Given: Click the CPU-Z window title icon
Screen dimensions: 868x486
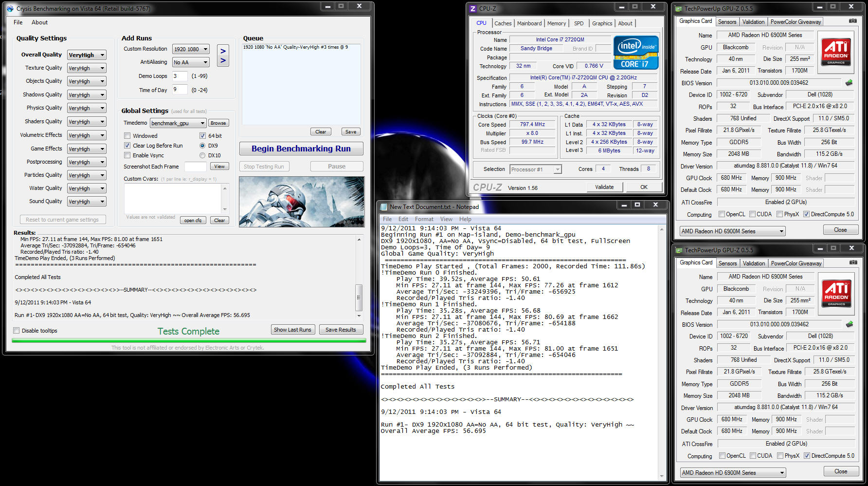Looking at the screenshot, I should click(x=472, y=8).
